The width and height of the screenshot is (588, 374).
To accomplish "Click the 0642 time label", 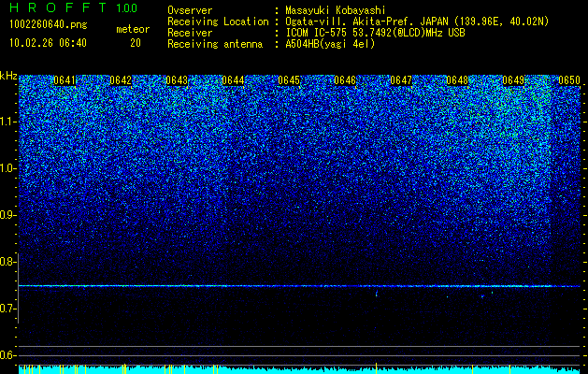I will click(121, 80).
